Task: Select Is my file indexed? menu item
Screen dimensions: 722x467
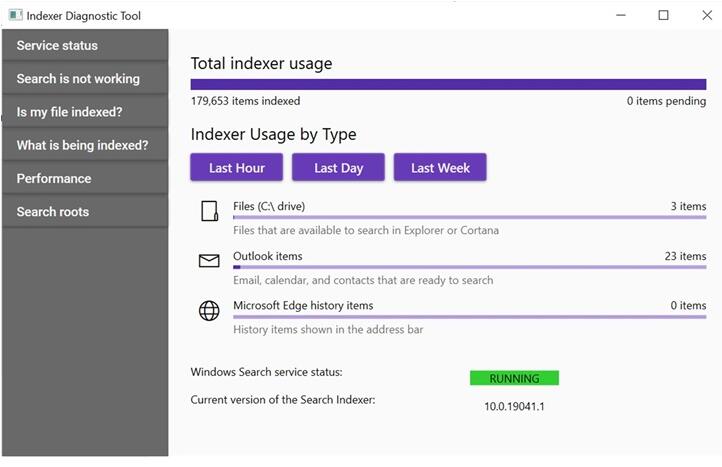Action: [85, 112]
